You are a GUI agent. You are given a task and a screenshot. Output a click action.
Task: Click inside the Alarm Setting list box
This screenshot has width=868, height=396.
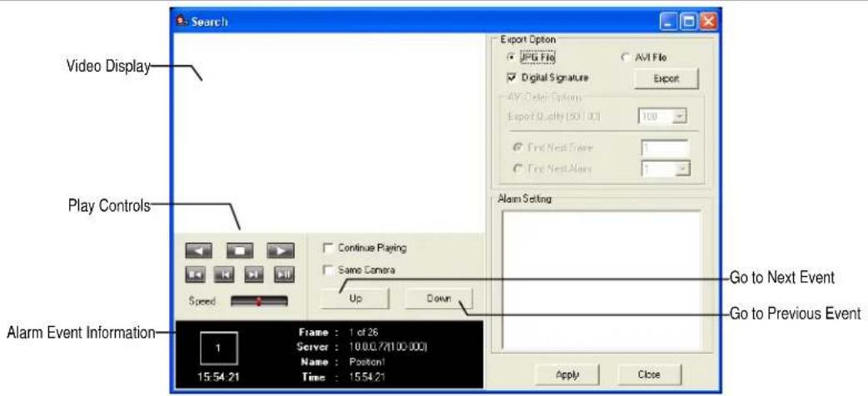601,280
